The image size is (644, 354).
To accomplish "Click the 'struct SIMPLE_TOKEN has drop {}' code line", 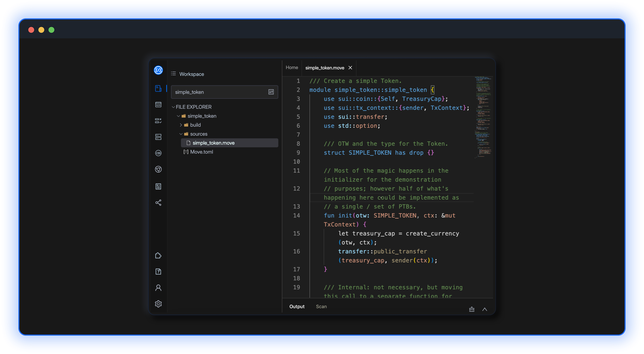I will pyautogui.click(x=379, y=153).
